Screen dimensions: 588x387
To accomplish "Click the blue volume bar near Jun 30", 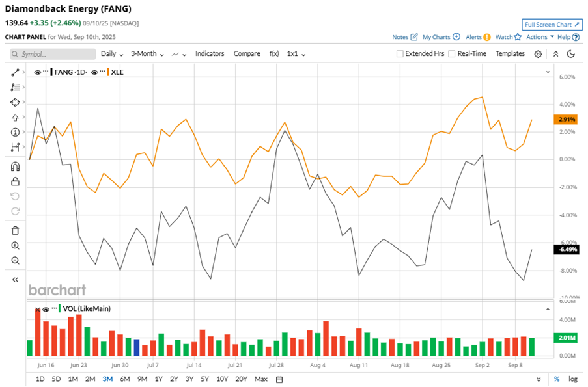I will tap(137, 348).
